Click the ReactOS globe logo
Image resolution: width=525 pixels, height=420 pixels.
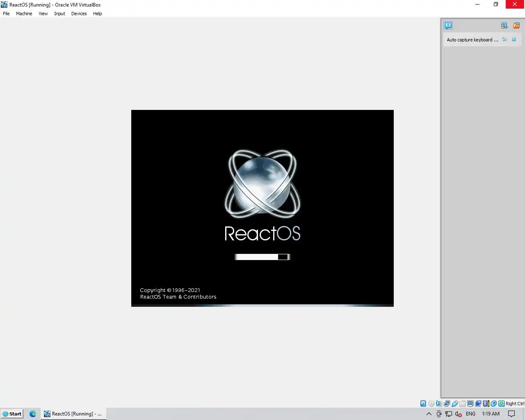click(x=262, y=184)
